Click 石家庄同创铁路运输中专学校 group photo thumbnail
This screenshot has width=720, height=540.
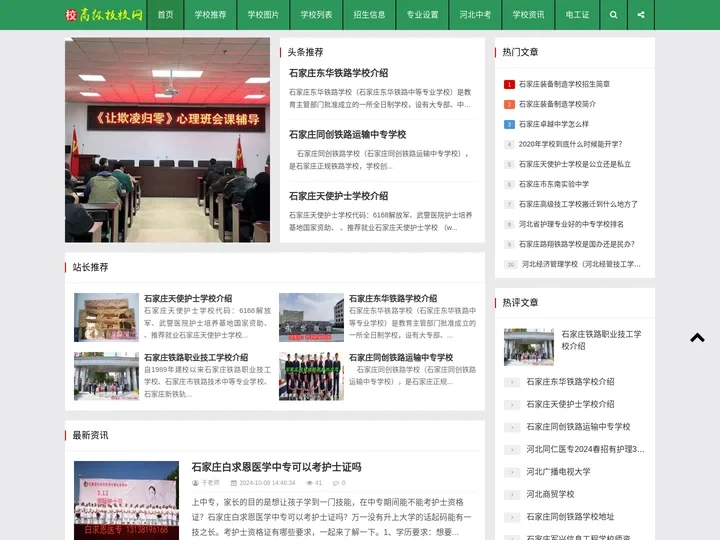tap(311, 376)
